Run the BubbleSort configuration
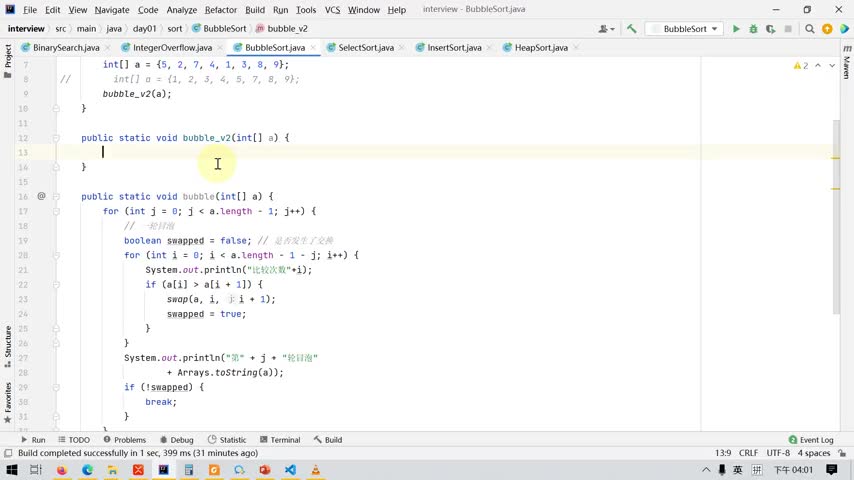 (736, 29)
